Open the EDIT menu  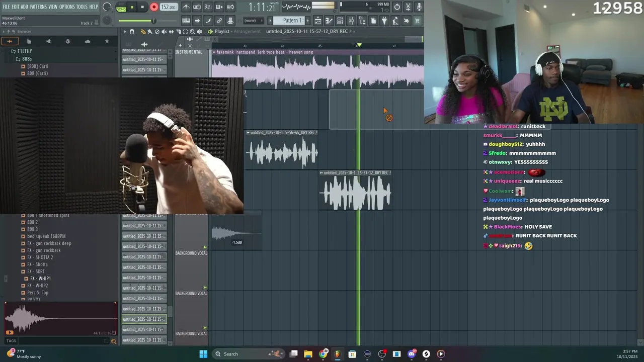point(16,7)
